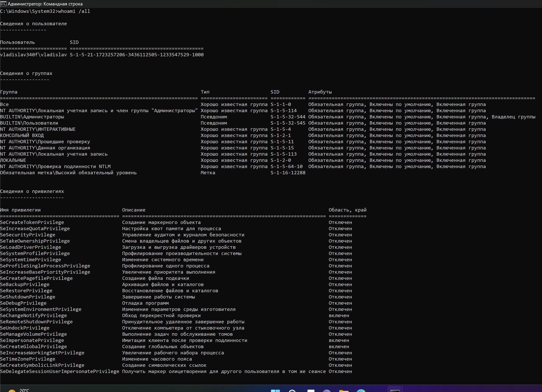Click on 'vladislav340f\vladislav' username text
The image size is (542, 392).
tap(33, 55)
